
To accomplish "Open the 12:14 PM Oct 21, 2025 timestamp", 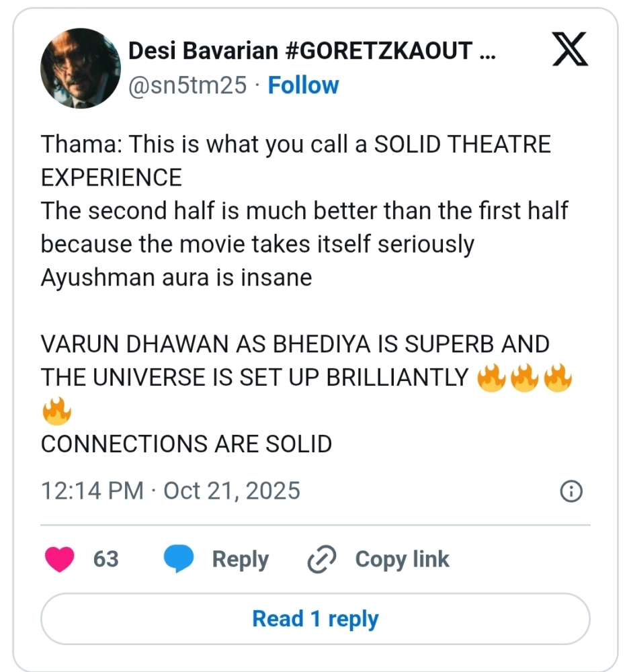I will click(171, 491).
